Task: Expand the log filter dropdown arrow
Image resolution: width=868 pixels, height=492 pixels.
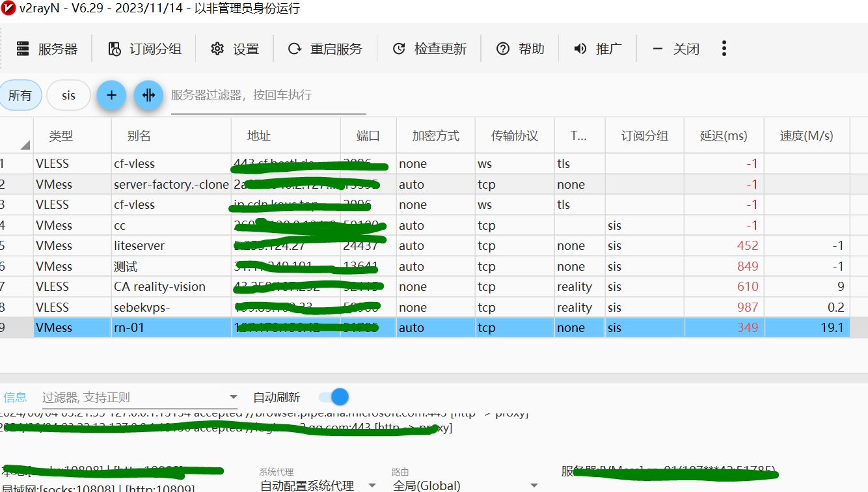Action: pos(234,397)
